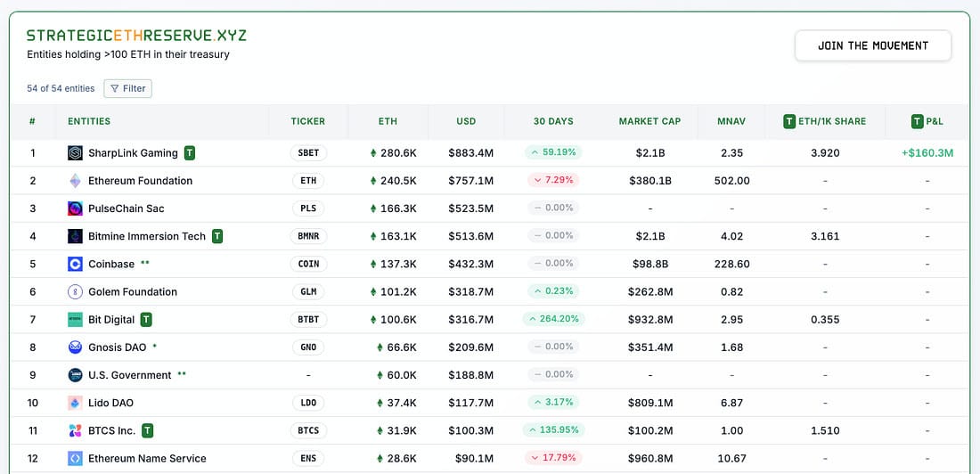This screenshot has height=474, width=980.
Task: Click the Golem Foundation logo icon
Action: (x=75, y=291)
